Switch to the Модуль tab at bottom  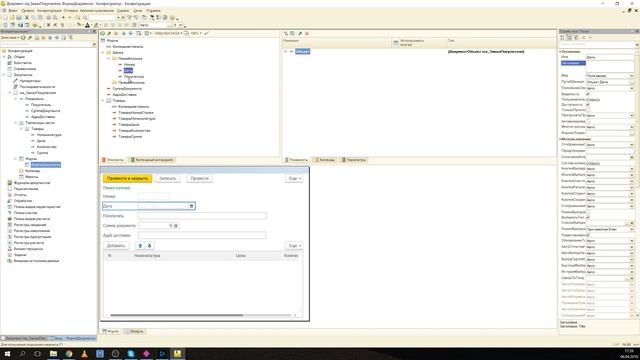pyautogui.click(x=135, y=331)
